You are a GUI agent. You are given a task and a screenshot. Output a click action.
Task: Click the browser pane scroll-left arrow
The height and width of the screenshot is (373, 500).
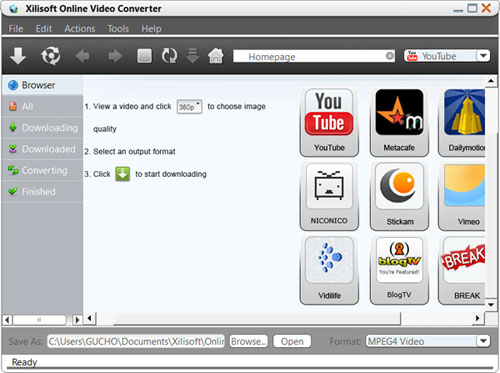click(89, 318)
